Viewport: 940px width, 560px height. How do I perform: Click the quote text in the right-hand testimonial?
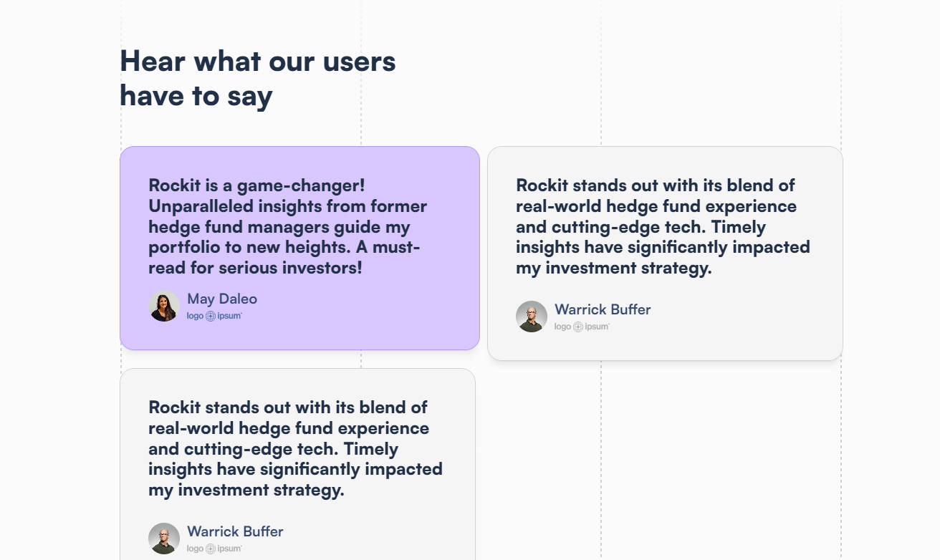tap(662, 227)
